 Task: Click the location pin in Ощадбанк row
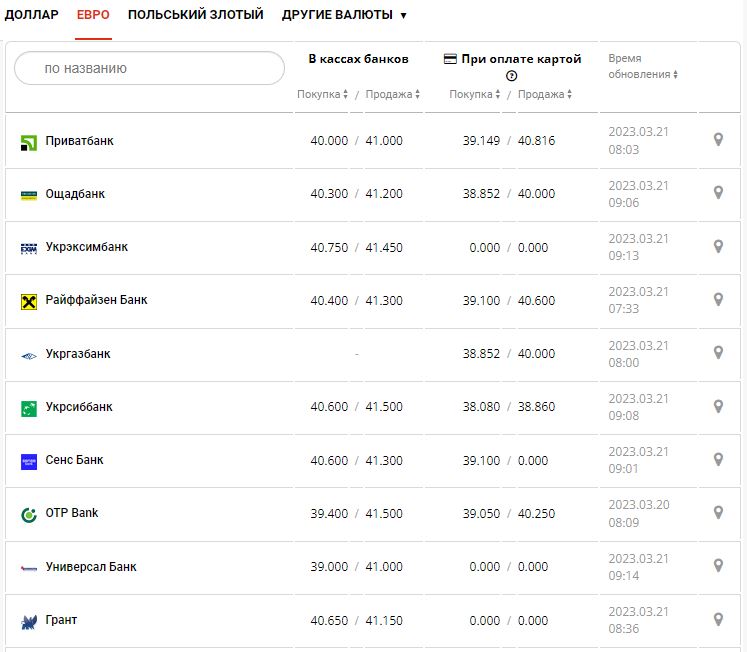[x=718, y=193]
